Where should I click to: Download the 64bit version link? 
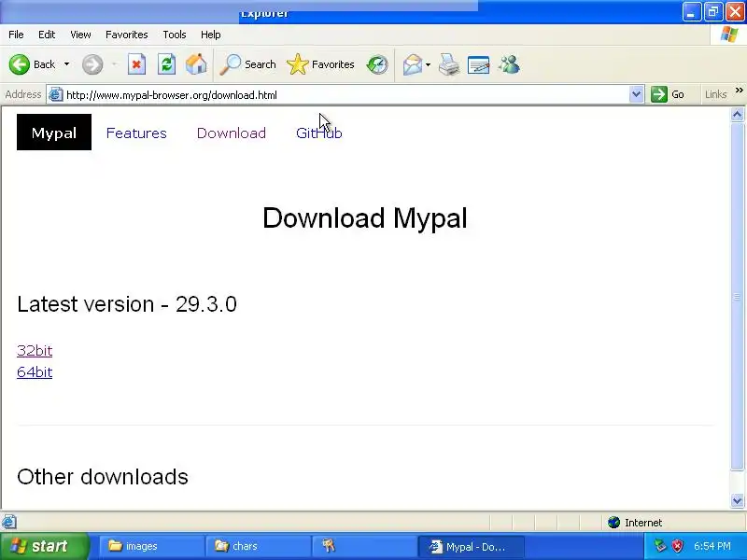click(x=35, y=371)
